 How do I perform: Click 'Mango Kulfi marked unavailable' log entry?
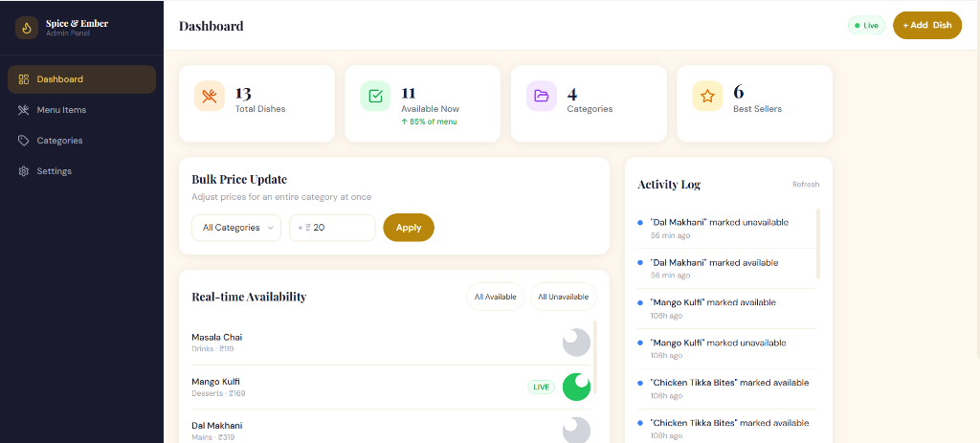coord(727,348)
